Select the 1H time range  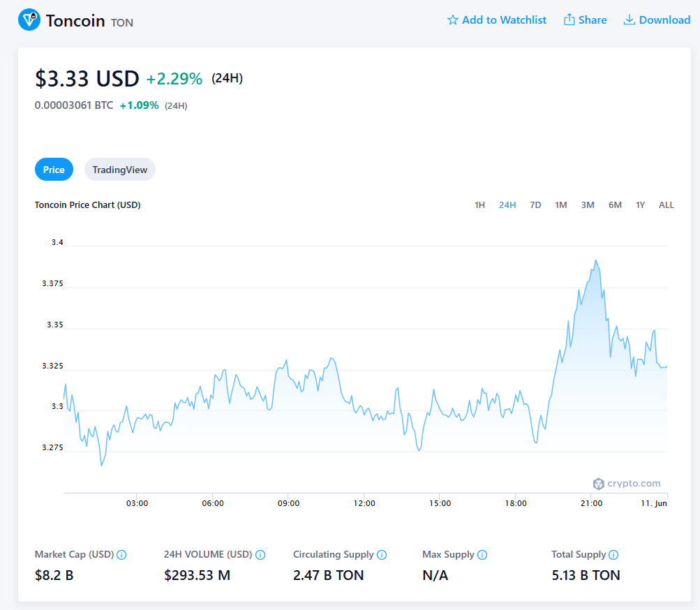coord(479,205)
